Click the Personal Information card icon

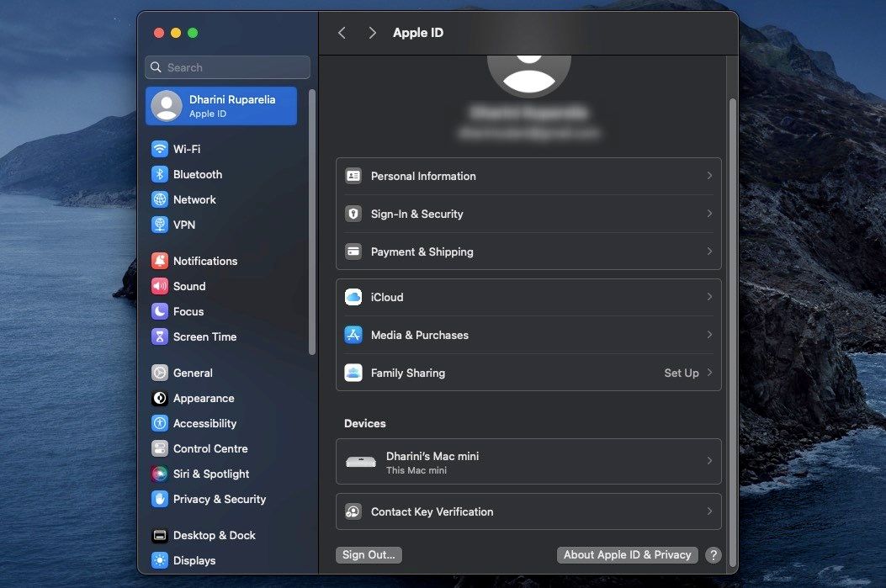353,176
